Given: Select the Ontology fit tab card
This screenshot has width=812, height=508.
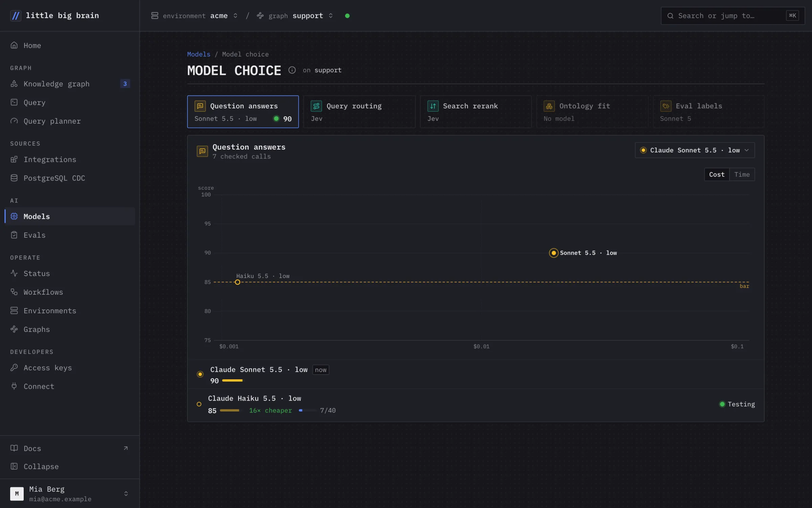Looking at the screenshot, I should click(592, 112).
